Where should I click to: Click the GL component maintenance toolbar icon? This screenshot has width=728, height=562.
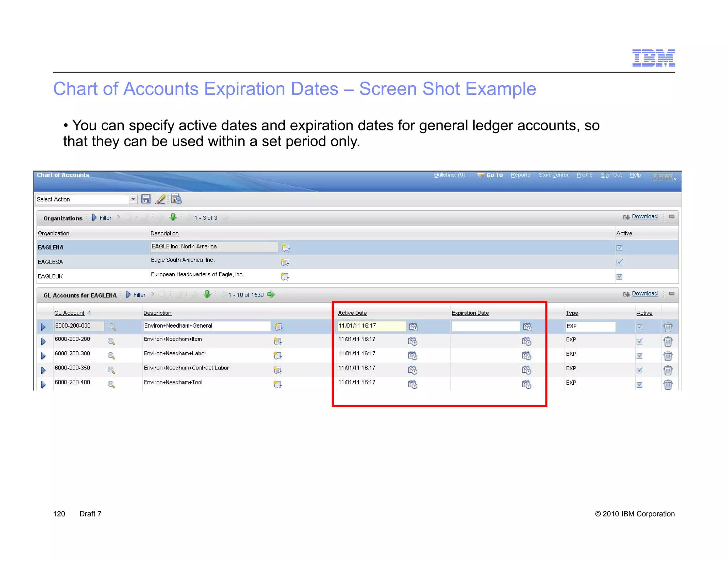(x=176, y=199)
